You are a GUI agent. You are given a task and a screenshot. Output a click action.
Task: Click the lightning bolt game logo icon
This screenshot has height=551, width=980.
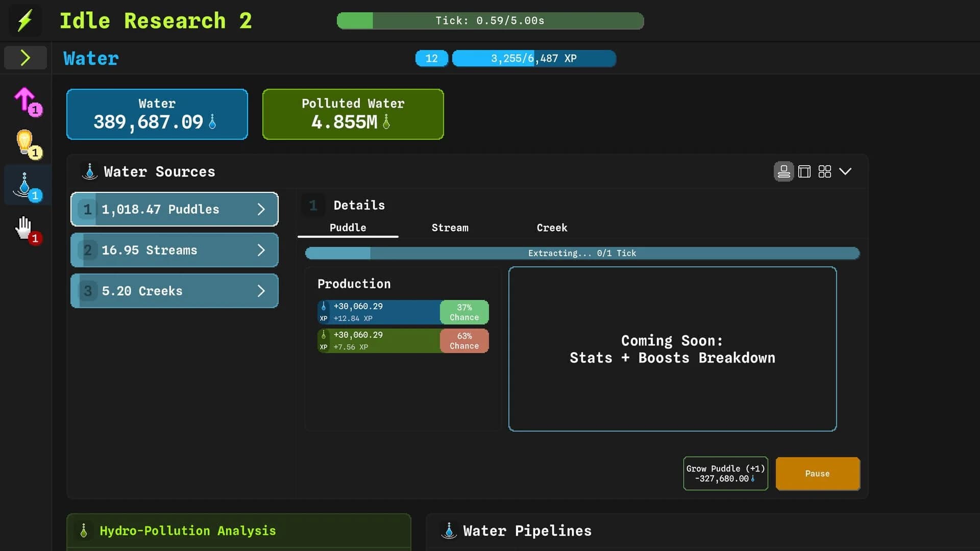pyautogui.click(x=25, y=20)
